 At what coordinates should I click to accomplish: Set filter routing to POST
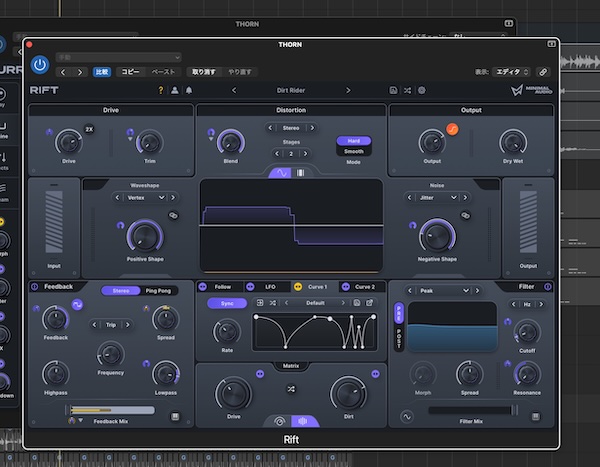point(399,338)
